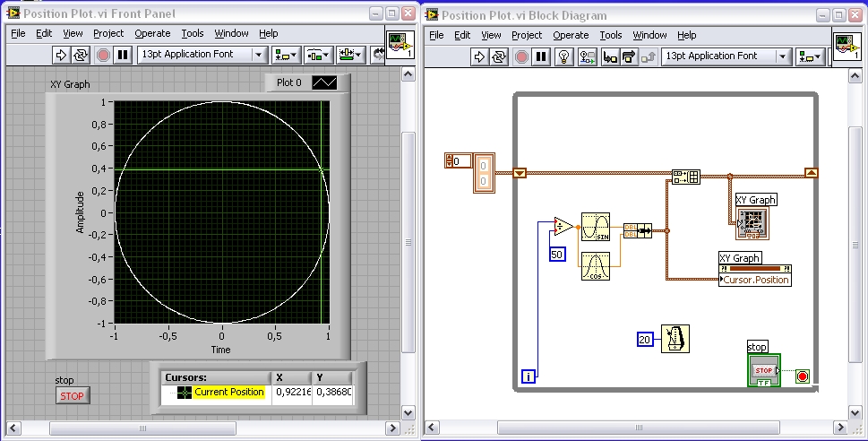Pause execution in Front Panel toolbar
The width and height of the screenshot is (868, 441).
[x=123, y=56]
